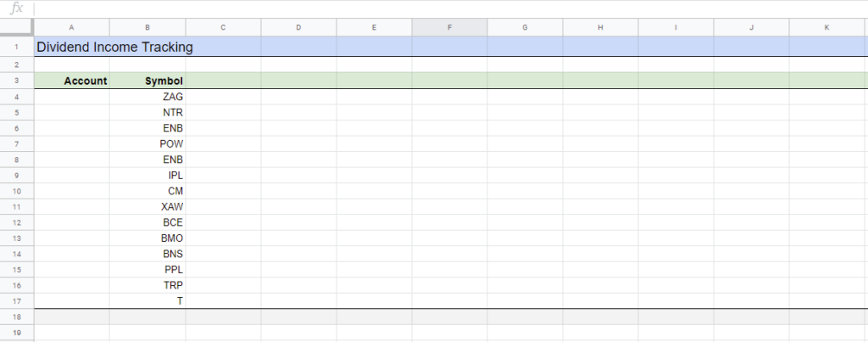Select row 10 header
The height and width of the screenshot is (342, 868).
pos(17,191)
